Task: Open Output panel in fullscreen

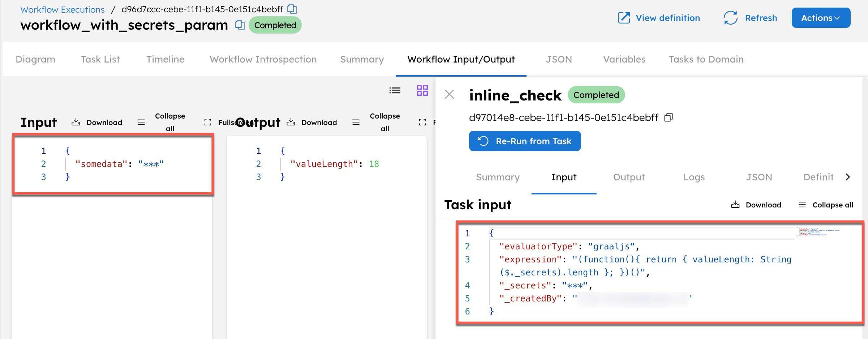Action: pyautogui.click(x=427, y=123)
